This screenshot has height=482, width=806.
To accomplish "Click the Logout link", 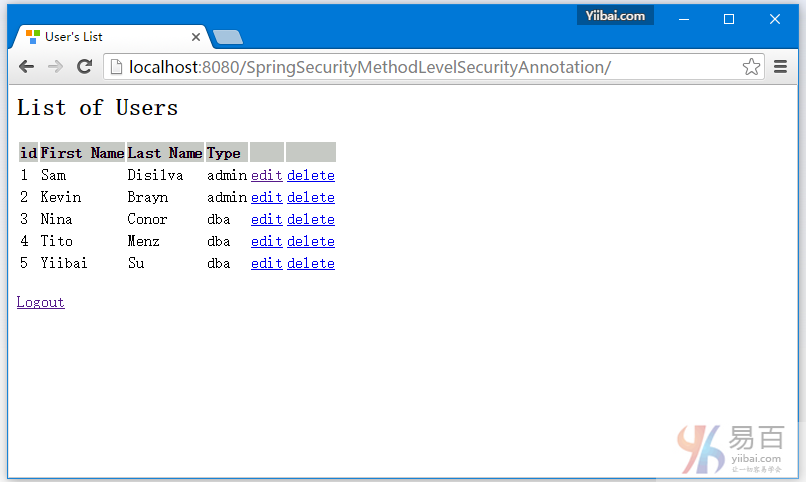I will pos(41,302).
